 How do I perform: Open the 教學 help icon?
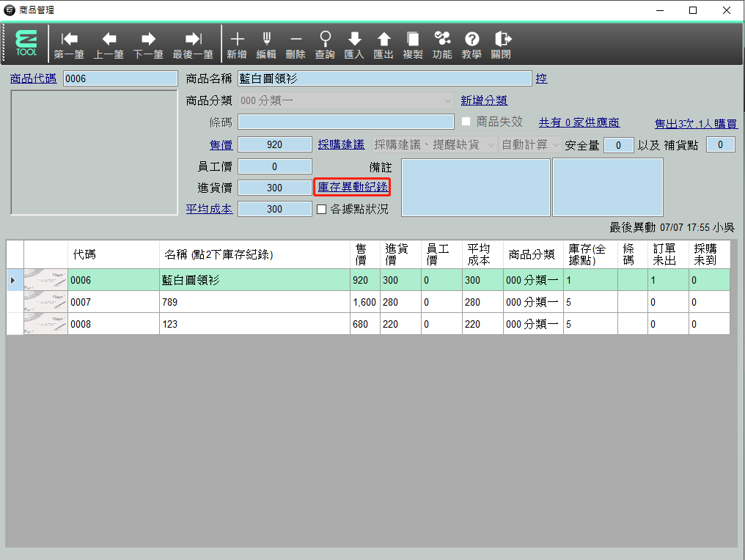(x=471, y=45)
